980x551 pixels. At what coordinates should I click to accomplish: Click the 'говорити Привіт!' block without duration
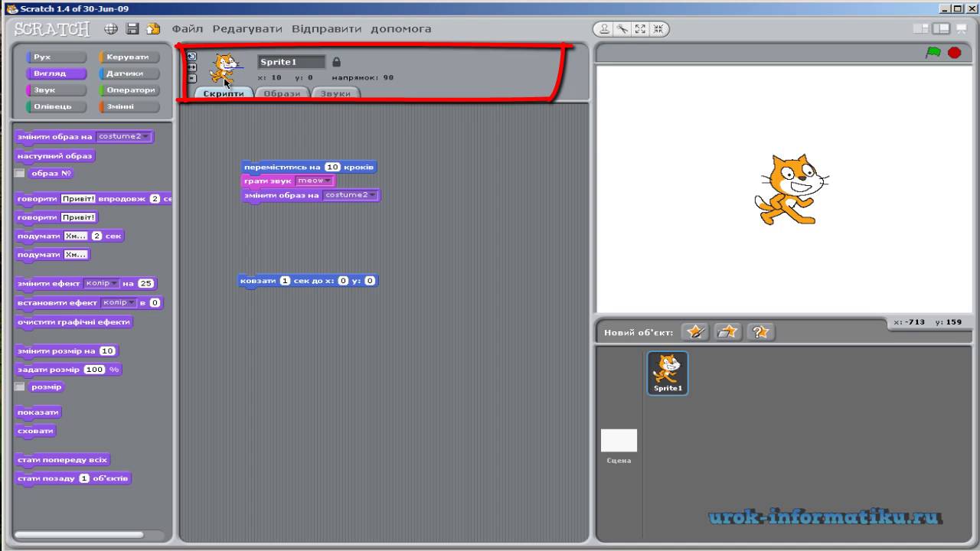coord(57,217)
